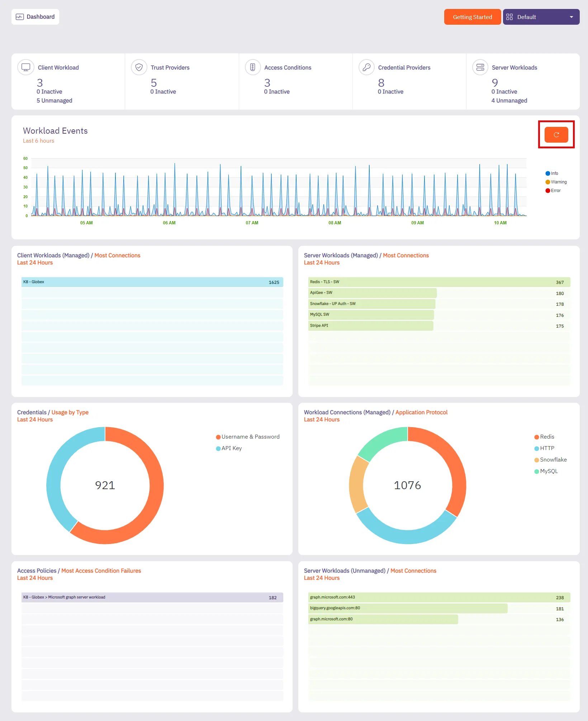The image size is (588, 721).
Task: Click the Credential Providers key icon
Action: (x=366, y=67)
